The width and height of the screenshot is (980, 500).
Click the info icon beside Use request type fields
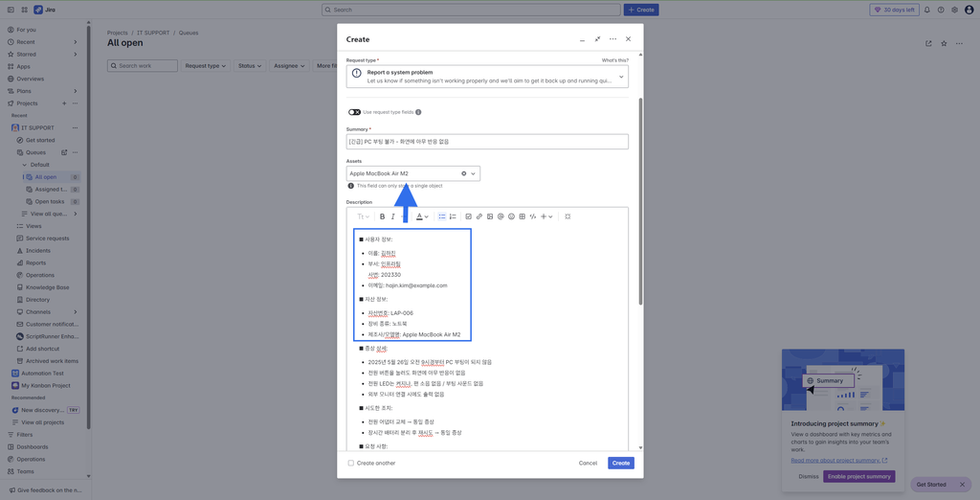[x=418, y=113]
